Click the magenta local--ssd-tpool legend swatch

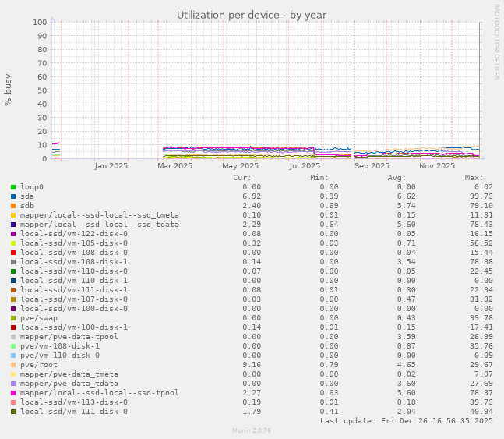pyautogui.click(x=13, y=393)
